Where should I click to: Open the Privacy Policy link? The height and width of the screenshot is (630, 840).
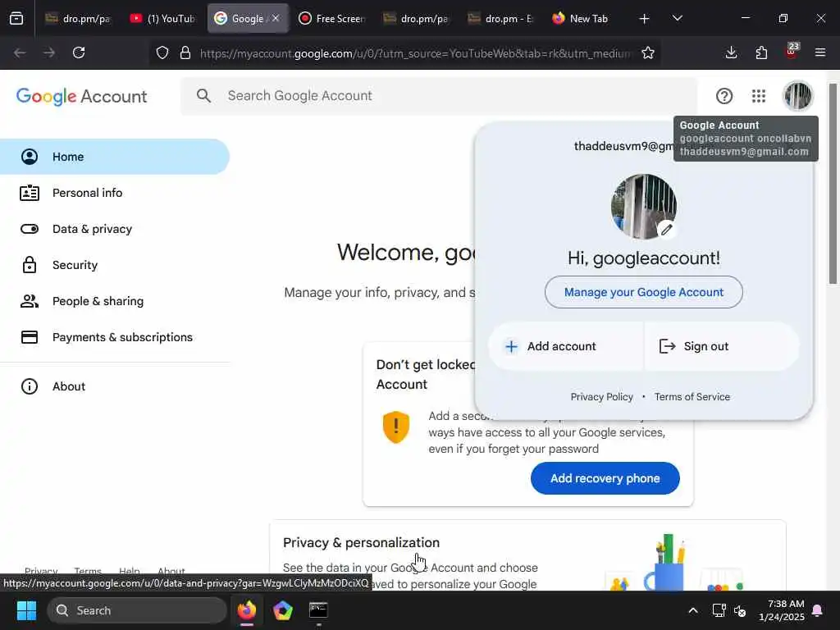pos(601,397)
